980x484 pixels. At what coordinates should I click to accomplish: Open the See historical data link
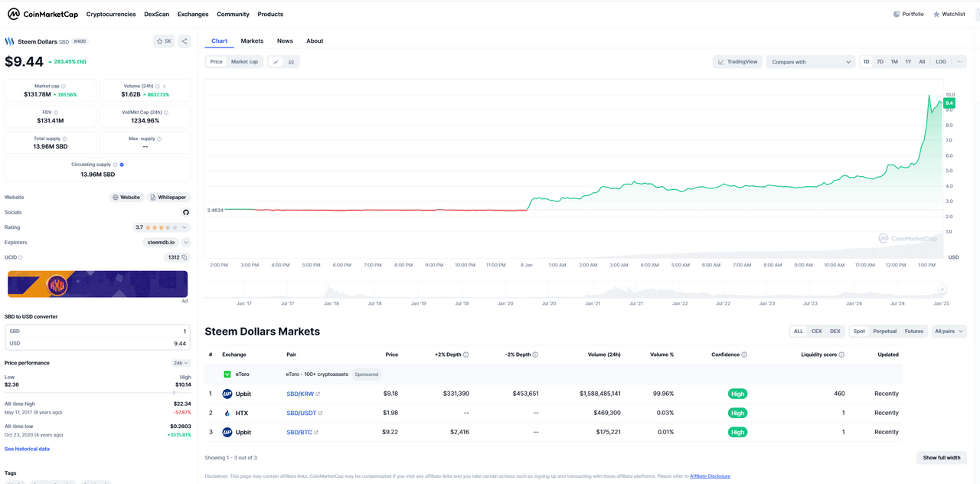27,449
